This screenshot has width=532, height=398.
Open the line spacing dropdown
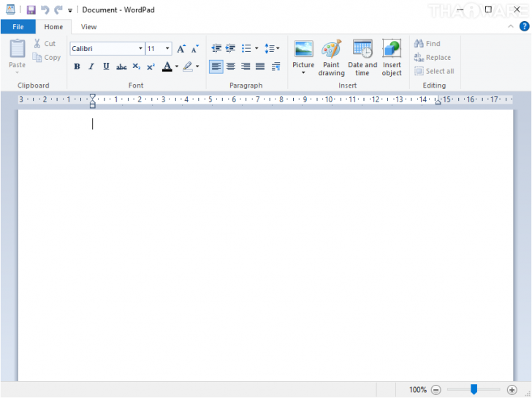coord(272,48)
